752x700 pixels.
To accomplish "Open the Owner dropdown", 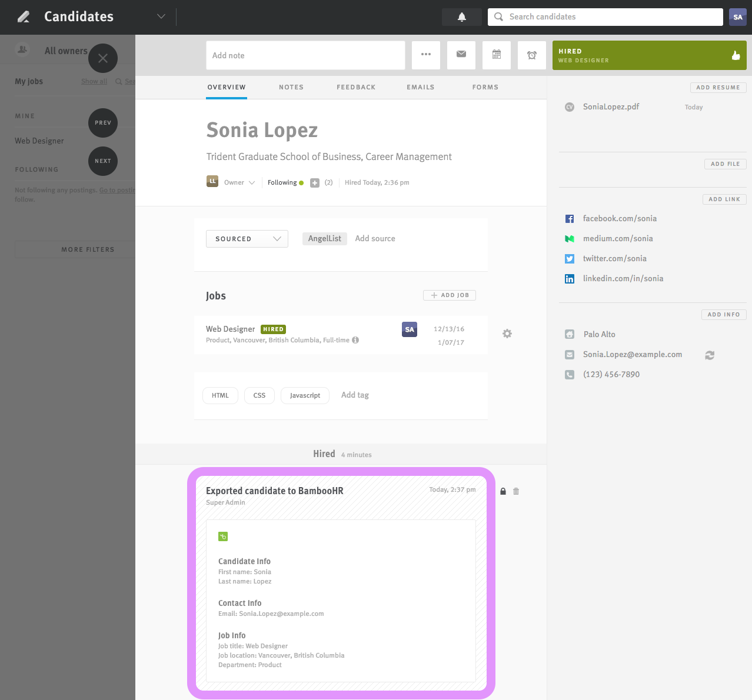I will (x=239, y=183).
